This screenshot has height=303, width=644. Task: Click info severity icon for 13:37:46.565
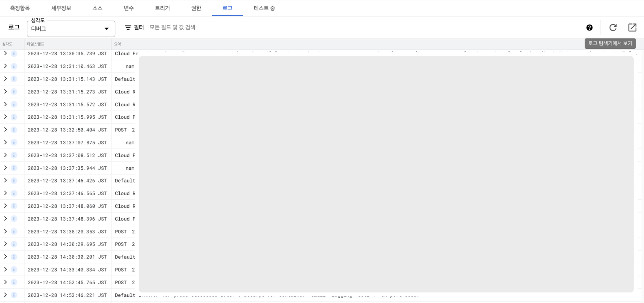[x=14, y=193]
